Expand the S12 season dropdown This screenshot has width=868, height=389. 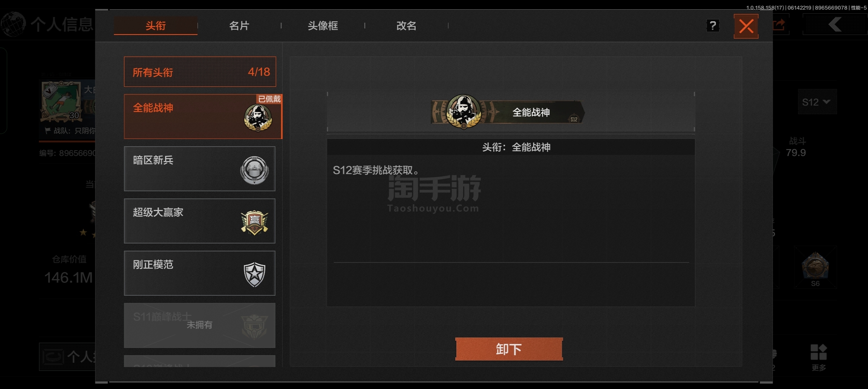pyautogui.click(x=817, y=102)
